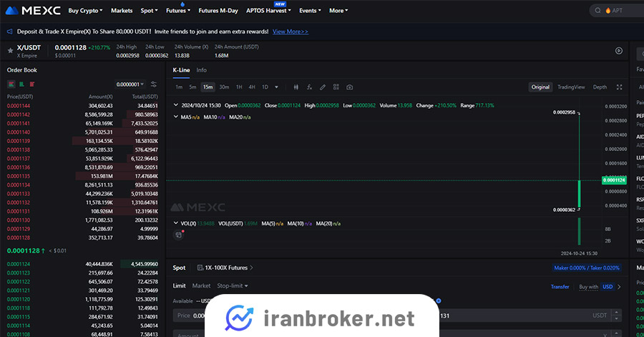This screenshot has width=644, height=337.
Task: Select ask price 0.0001135 row
Action: pos(82,176)
